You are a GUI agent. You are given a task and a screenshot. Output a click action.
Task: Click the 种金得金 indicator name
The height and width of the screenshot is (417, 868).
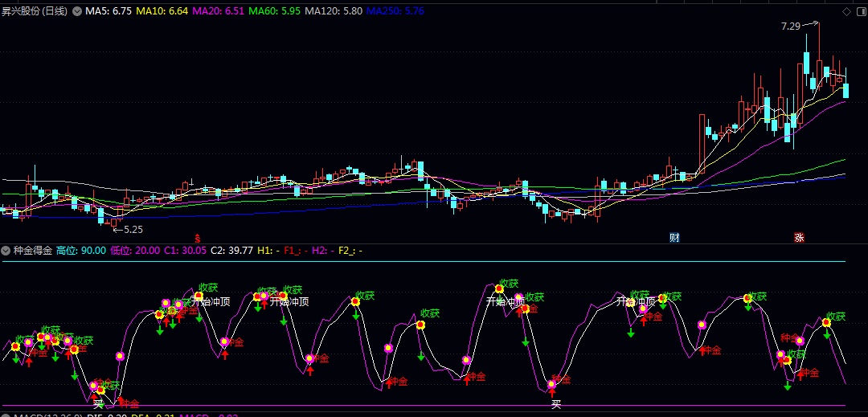click(32, 251)
